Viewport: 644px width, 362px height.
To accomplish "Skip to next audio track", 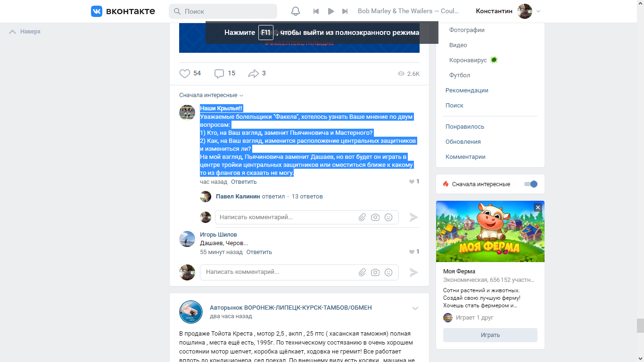I will tap(345, 11).
